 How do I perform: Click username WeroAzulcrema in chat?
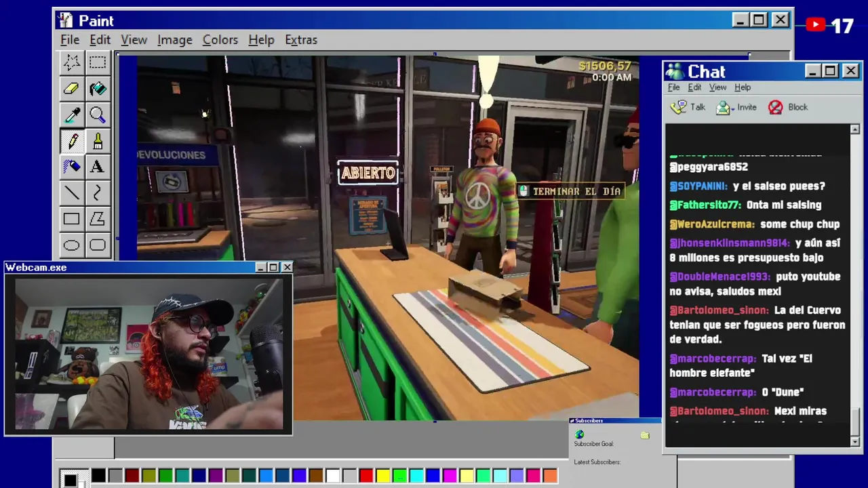[712, 224]
